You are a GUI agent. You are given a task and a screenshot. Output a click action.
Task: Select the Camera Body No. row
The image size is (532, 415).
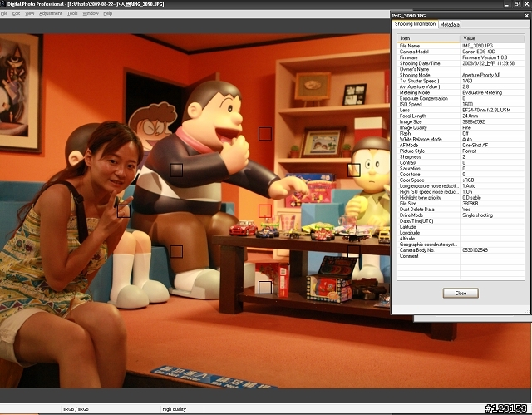461,250
